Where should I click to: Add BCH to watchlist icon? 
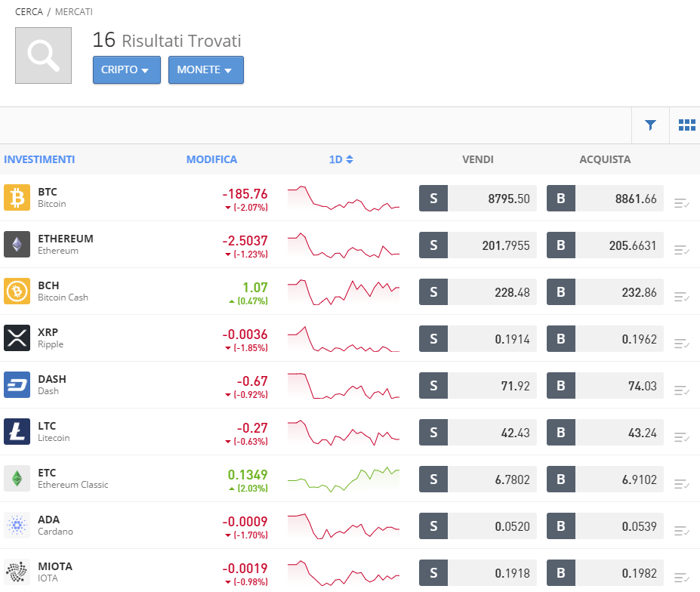pyautogui.click(x=682, y=297)
